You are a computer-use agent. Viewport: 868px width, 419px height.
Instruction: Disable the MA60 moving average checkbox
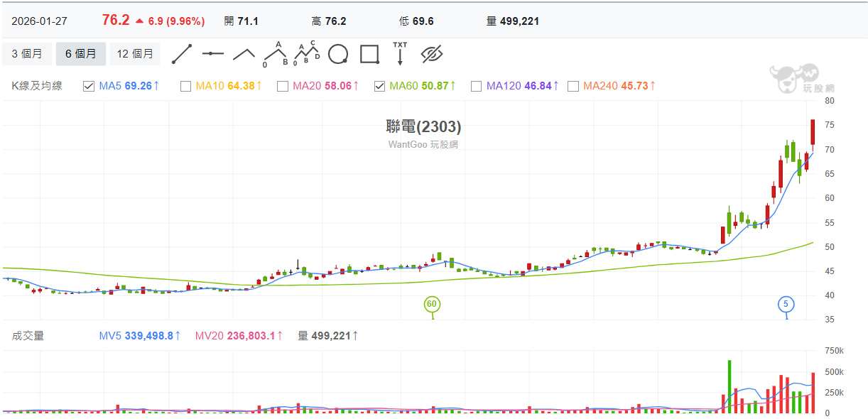click(379, 86)
